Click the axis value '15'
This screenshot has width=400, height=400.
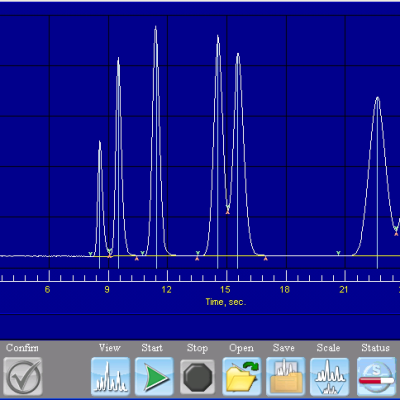point(225,289)
